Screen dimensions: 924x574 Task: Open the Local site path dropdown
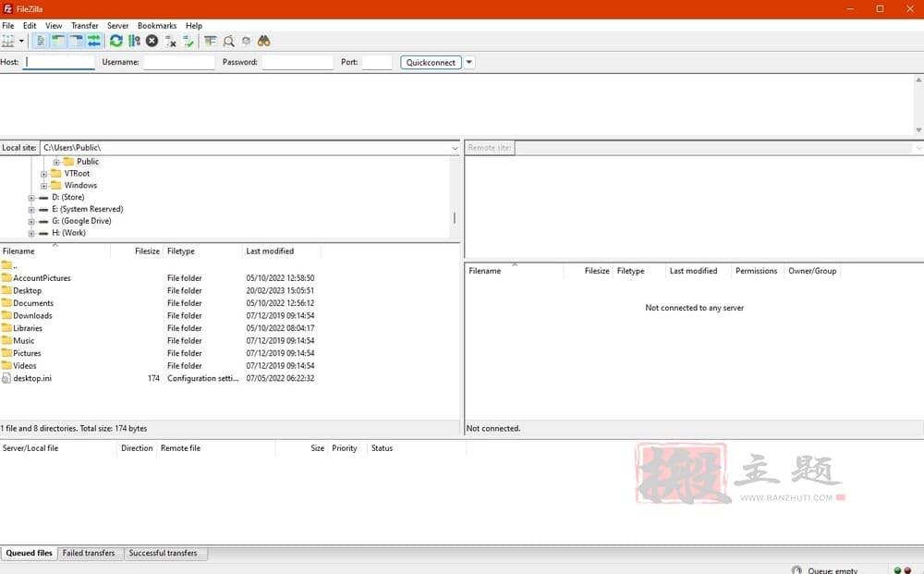[455, 148]
